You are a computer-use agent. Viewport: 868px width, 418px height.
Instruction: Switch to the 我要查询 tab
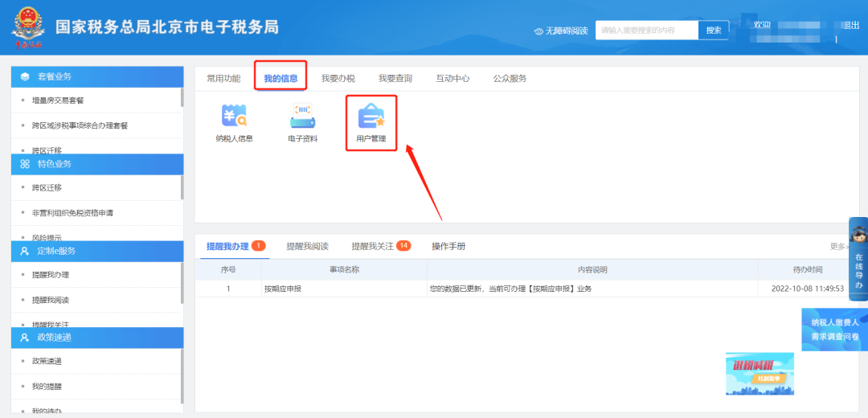tap(395, 79)
